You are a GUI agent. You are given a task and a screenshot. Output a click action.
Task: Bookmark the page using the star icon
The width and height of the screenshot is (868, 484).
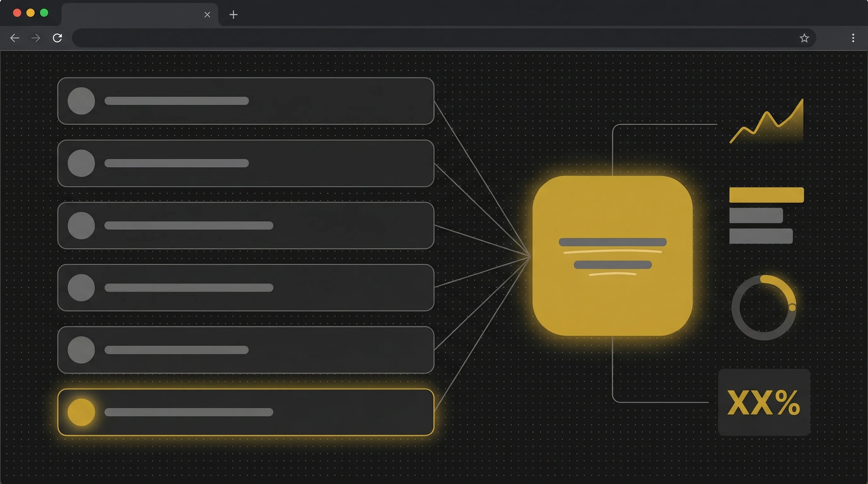(x=804, y=38)
